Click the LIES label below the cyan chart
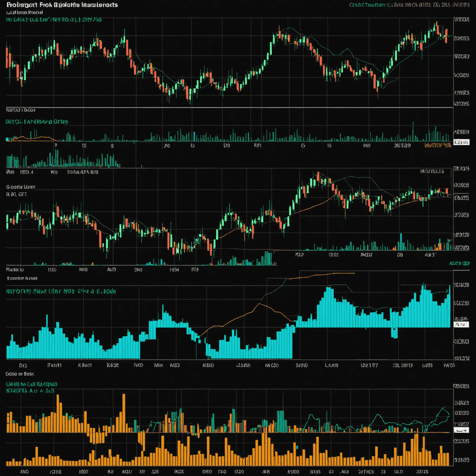 click(427, 365)
